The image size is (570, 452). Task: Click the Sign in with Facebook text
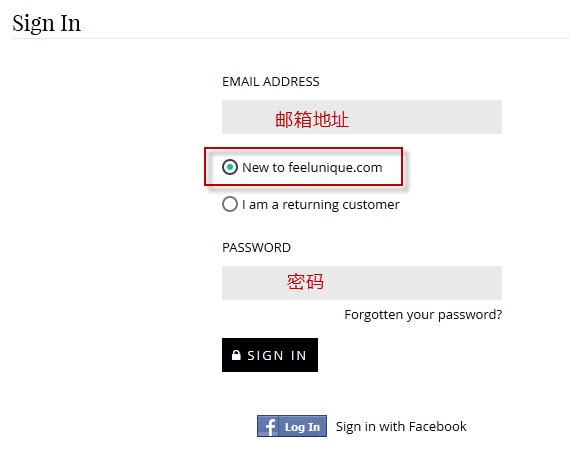(x=401, y=427)
